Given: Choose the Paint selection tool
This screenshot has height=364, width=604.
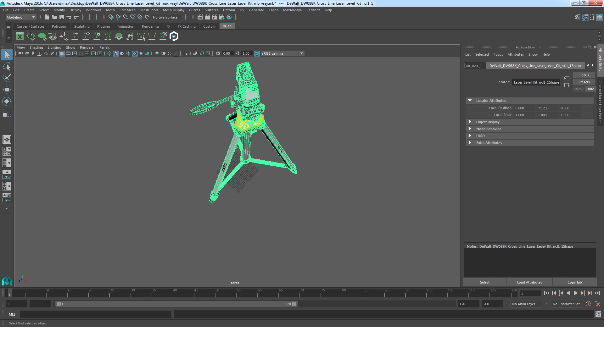Looking at the screenshot, I should [x=7, y=78].
